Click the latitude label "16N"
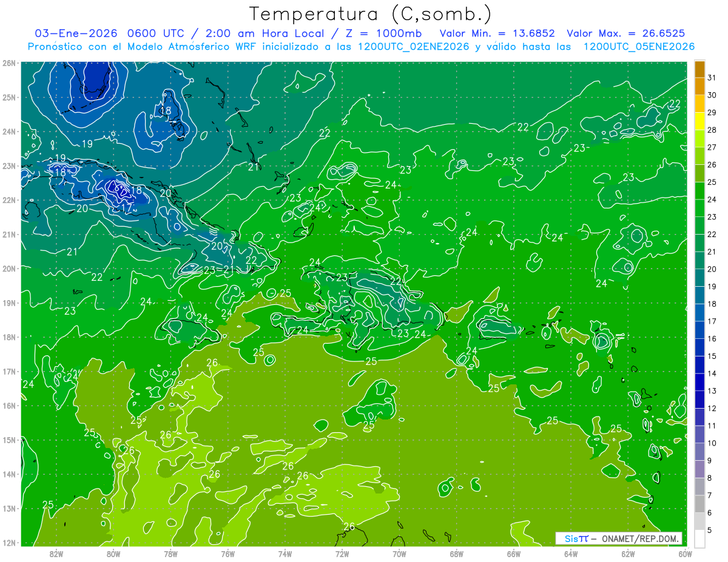728x562 pixels. [x=9, y=406]
